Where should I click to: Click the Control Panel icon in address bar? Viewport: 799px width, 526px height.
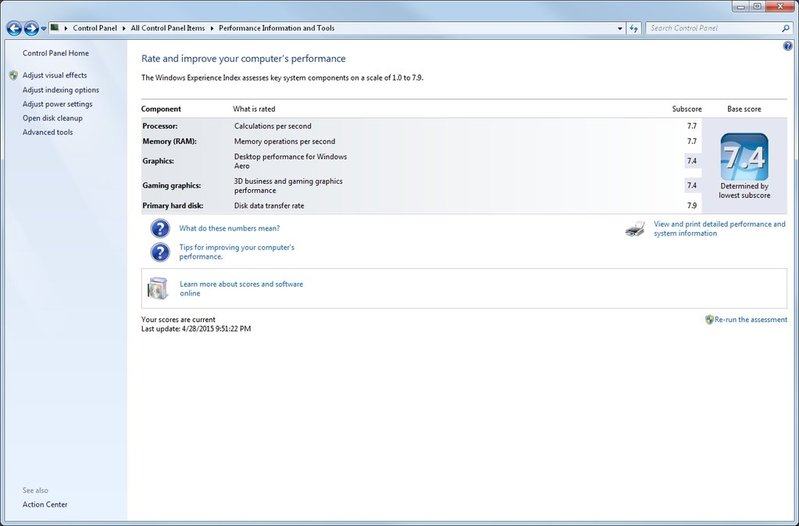pos(54,28)
